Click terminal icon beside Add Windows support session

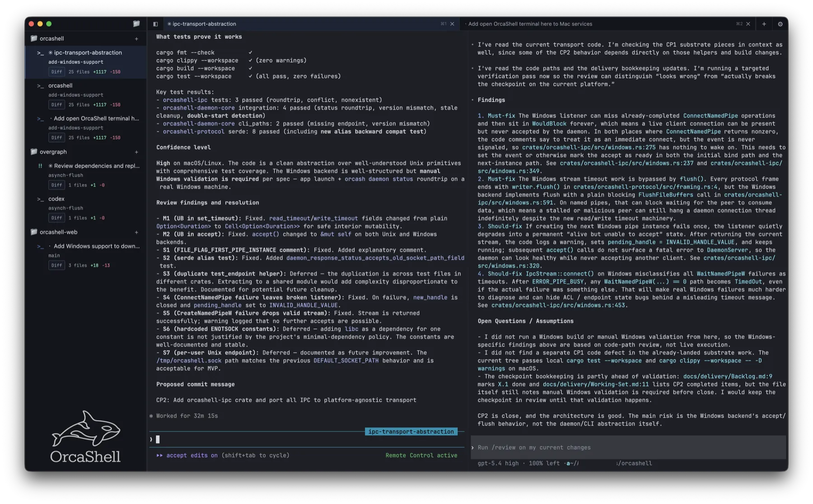click(40, 247)
